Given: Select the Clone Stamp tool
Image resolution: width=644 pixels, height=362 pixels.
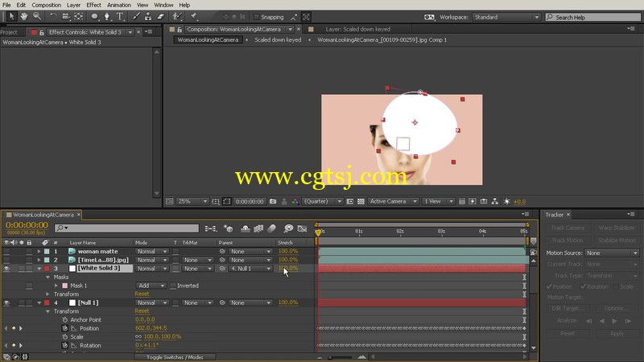Looking at the screenshot, I should click(148, 16).
